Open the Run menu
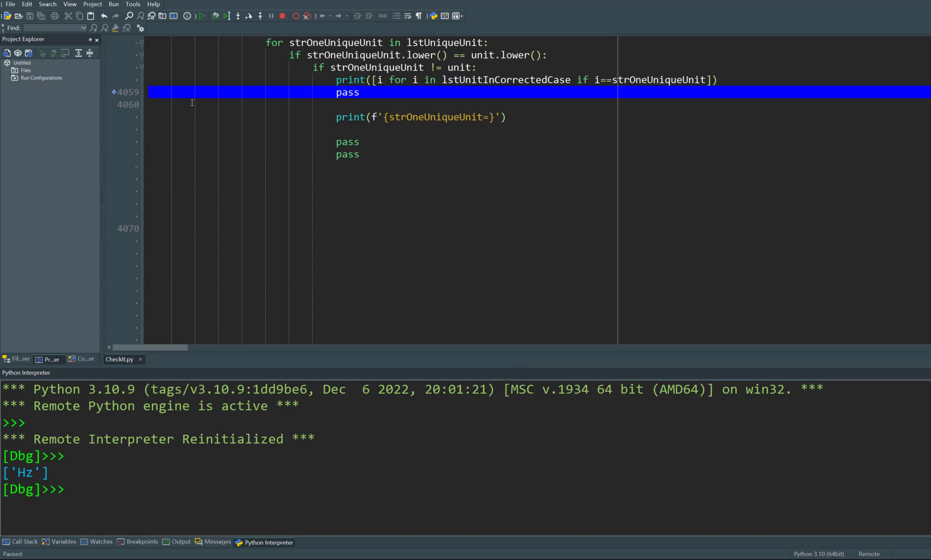The height and width of the screenshot is (560, 931). pos(113,4)
